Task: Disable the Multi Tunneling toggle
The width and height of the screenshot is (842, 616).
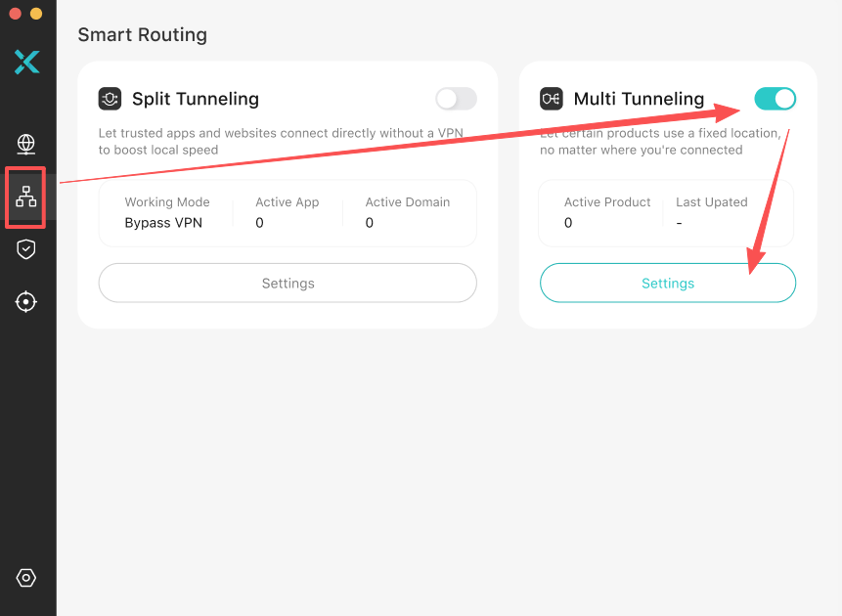Action: click(x=775, y=98)
